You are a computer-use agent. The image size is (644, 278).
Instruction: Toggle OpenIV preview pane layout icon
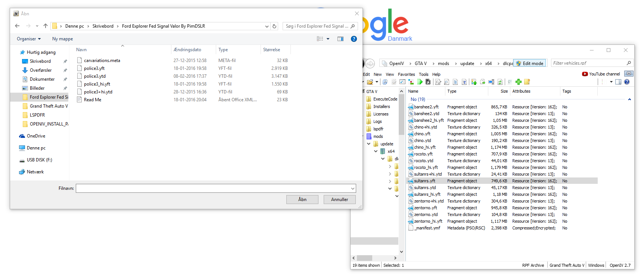click(x=618, y=82)
